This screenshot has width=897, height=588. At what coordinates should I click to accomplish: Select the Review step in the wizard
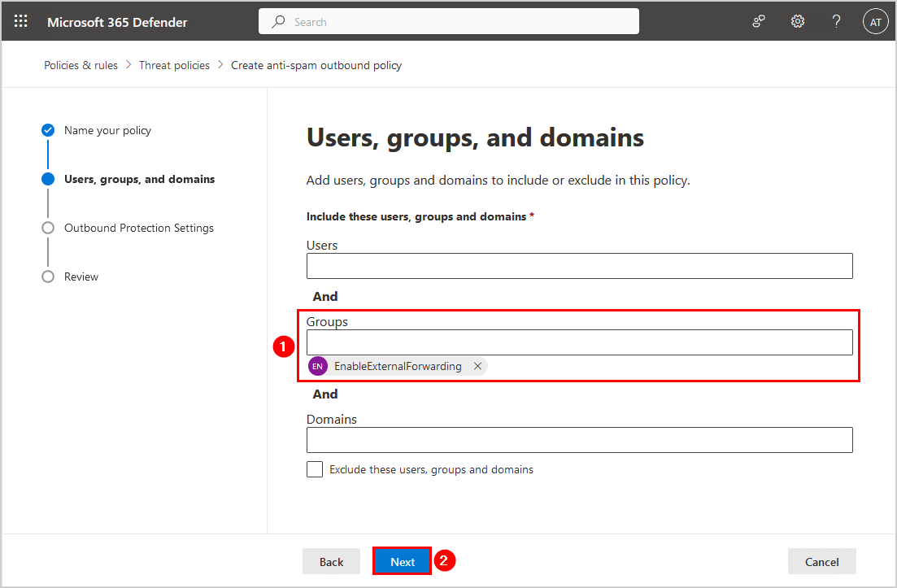(81, 277)
